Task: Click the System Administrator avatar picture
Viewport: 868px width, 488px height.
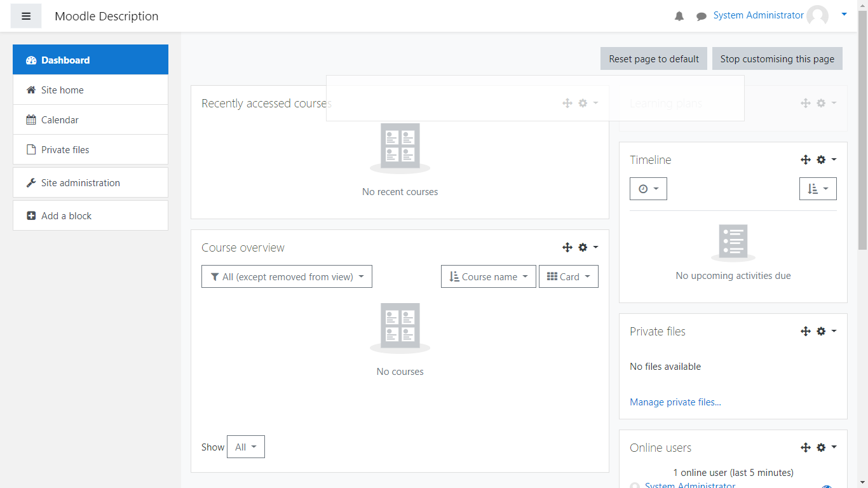Action: 817,16
